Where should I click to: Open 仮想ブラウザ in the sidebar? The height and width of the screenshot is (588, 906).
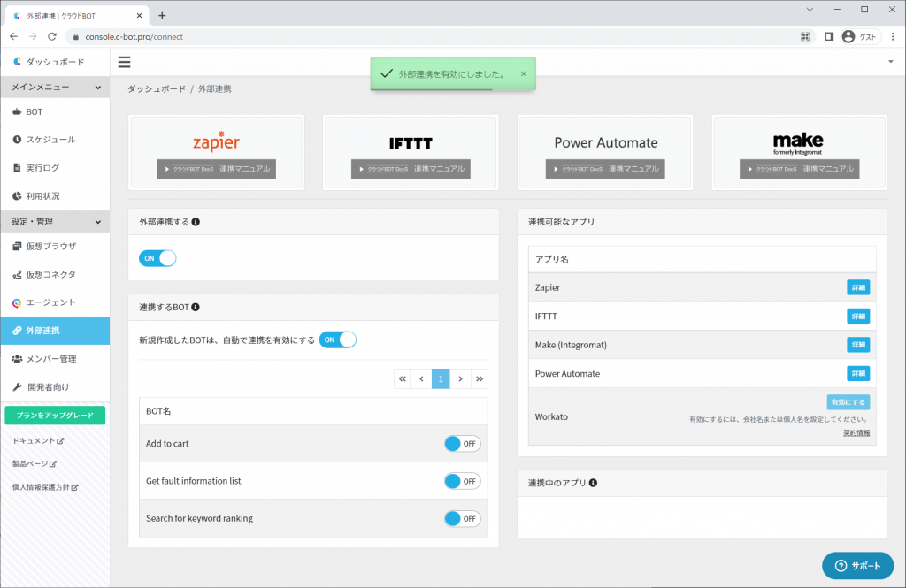coord(55,246)
